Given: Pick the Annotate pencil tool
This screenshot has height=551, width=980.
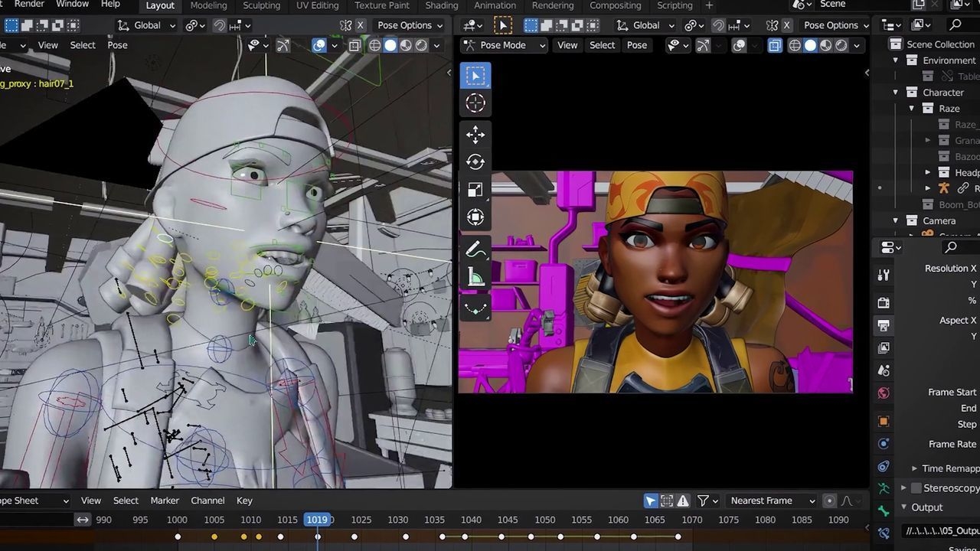Looking at the screenshot, I should click(475, 250).
